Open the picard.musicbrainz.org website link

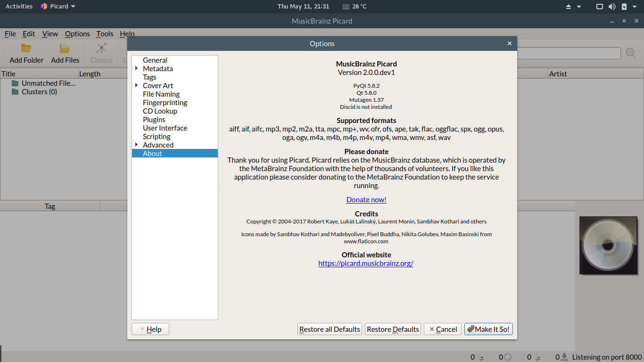pos(366,263)
